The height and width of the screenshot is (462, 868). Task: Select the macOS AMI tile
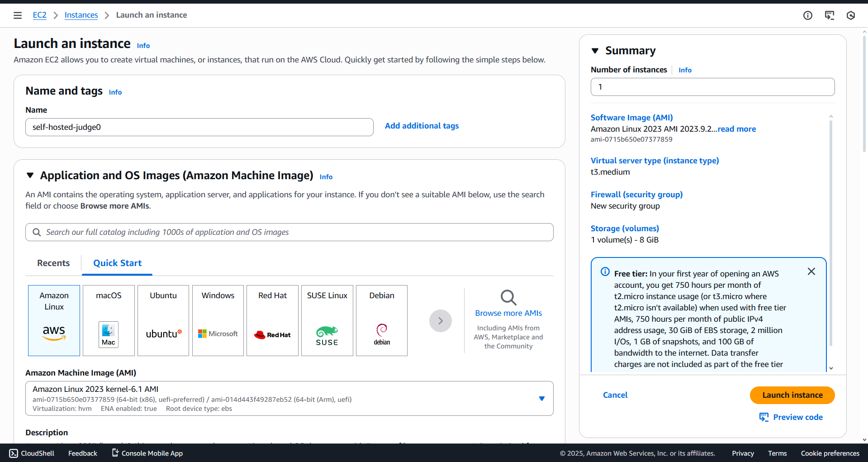coord(108,320)
